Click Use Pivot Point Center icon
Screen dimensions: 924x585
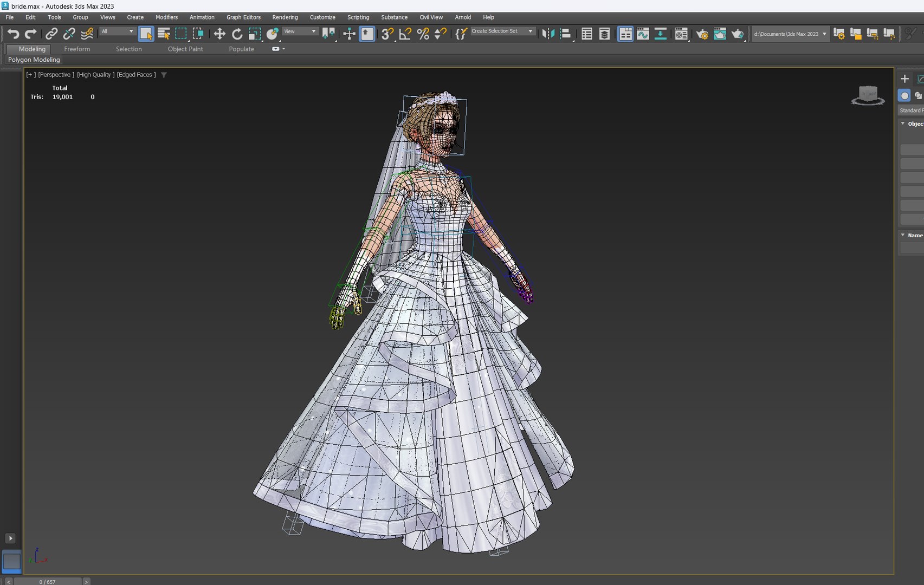click(328, 34)
